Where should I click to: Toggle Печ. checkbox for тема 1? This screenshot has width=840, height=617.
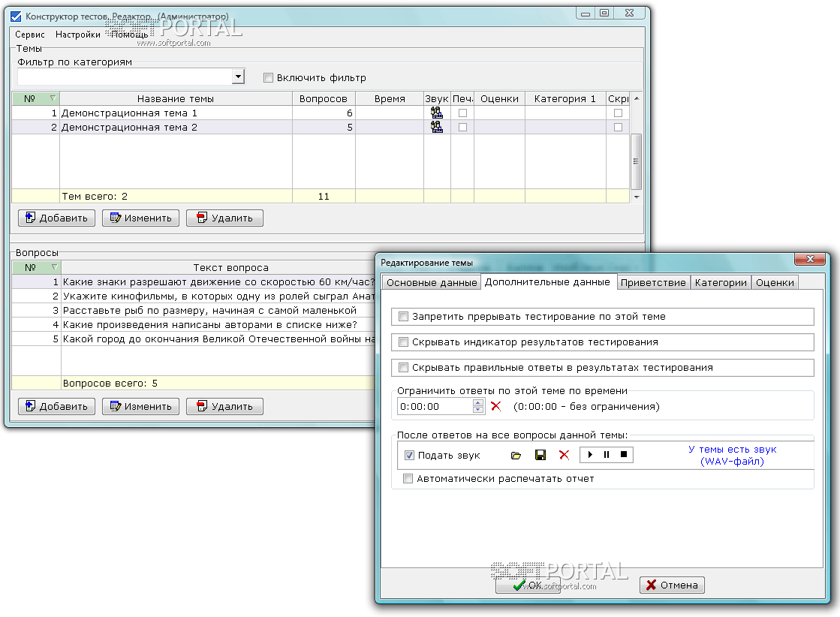463,113
